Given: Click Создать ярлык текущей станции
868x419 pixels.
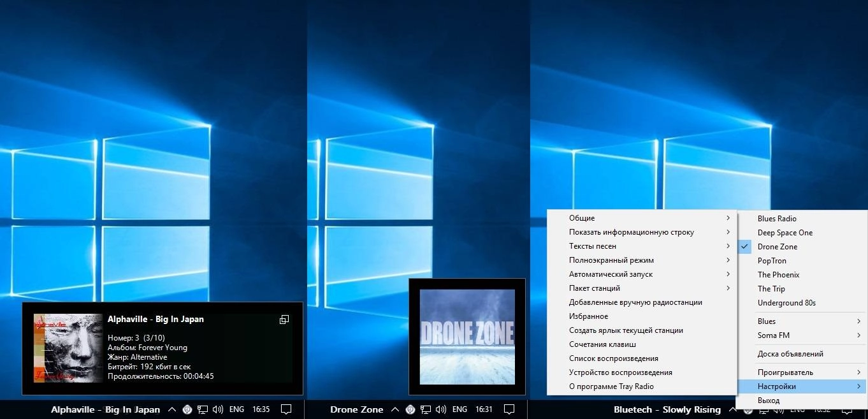Looking at the screenshot, I should click(642, 330).
